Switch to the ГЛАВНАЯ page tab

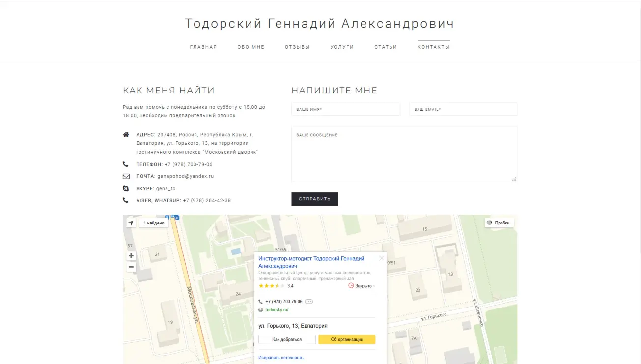coord(203,47)
